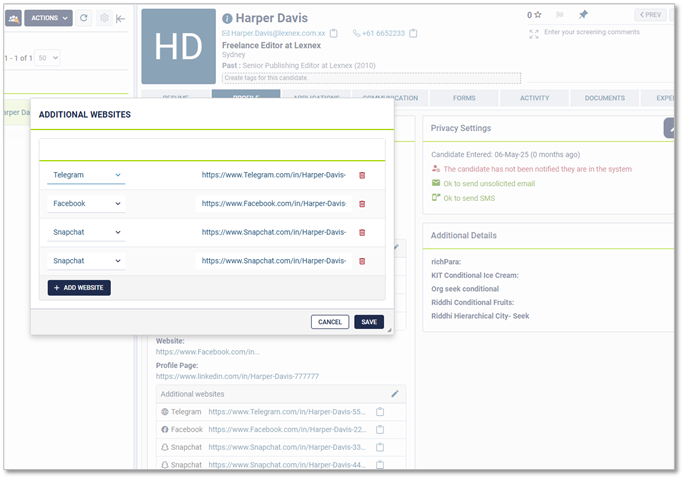Copy the email address clipboard icon
The height and width of the screenshot is (478, 683).
coord(334,33)
